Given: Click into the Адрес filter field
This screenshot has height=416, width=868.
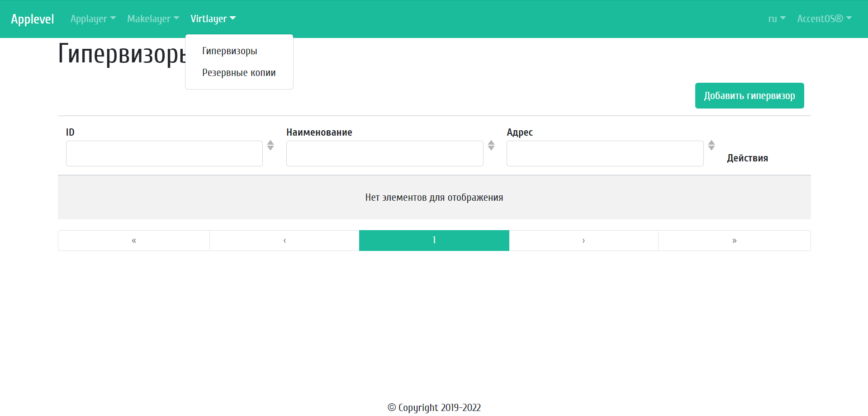Looking at the screenshot, I should [605, 154].
